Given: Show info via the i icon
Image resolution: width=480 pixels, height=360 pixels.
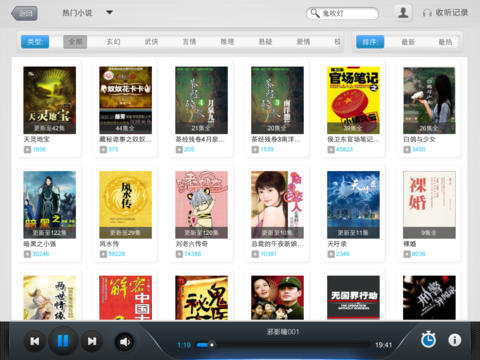Looking at the screenshot, I should [455, 340].
